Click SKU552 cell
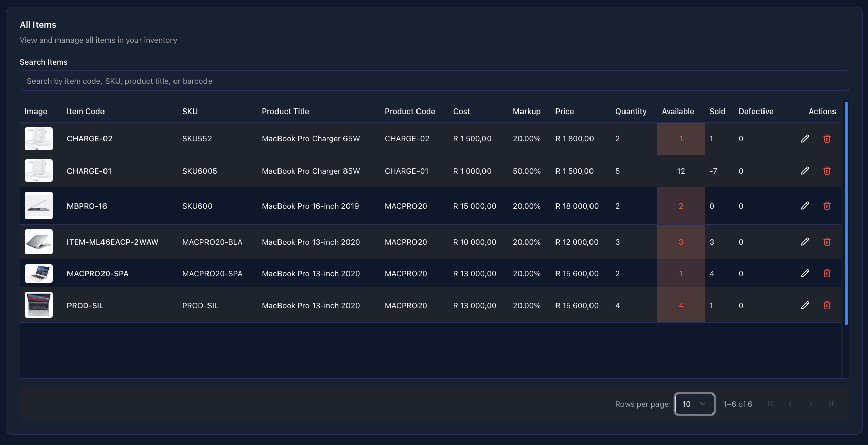The height and width of the screenshot is (445, 868). click(197, 139)
